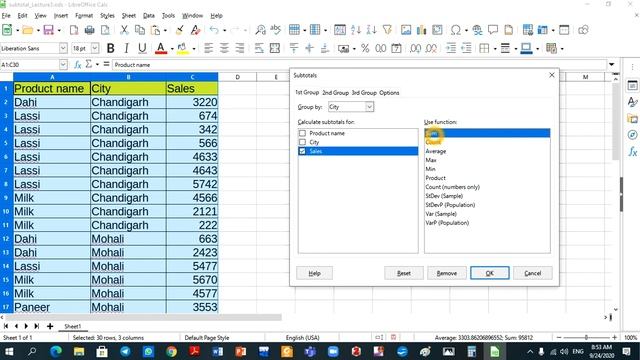Click Sort Descending icon
This screenshot has height=360, width=640.
[x=371, y=30]
